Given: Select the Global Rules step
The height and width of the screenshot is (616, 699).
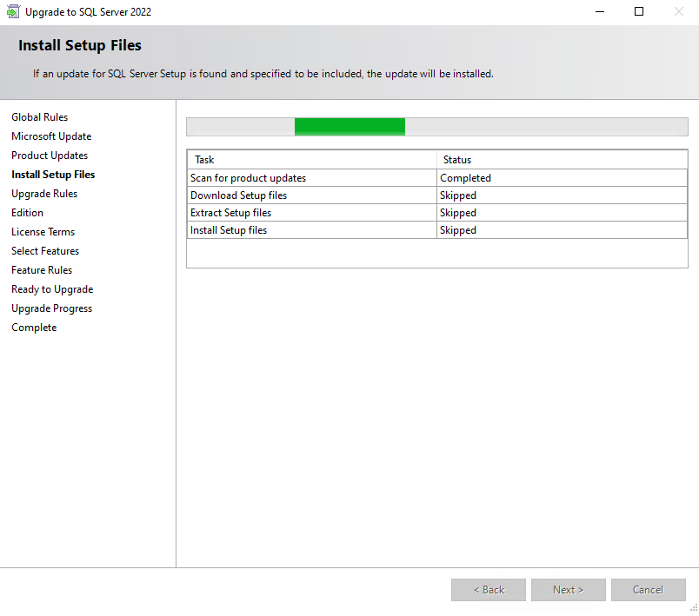Looking at the screenshot, I should click(x=40, y=117).
